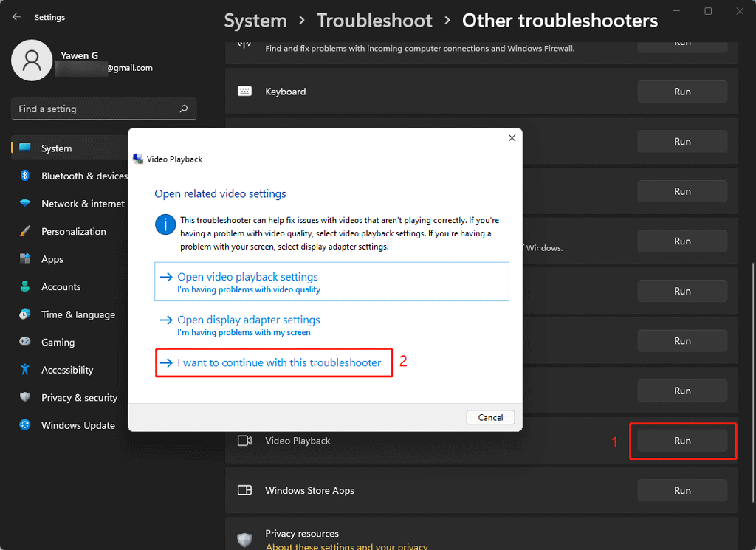Click the Video Playback camera icon

pos(244,441)
